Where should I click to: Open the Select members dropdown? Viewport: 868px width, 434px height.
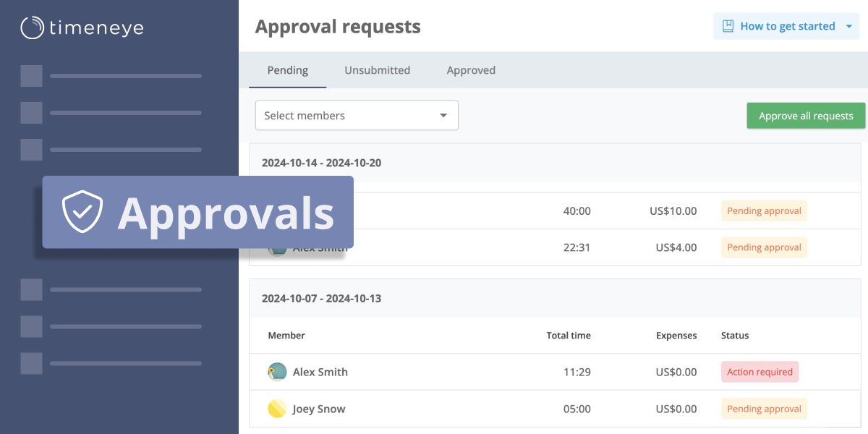(x=357, y=115)
